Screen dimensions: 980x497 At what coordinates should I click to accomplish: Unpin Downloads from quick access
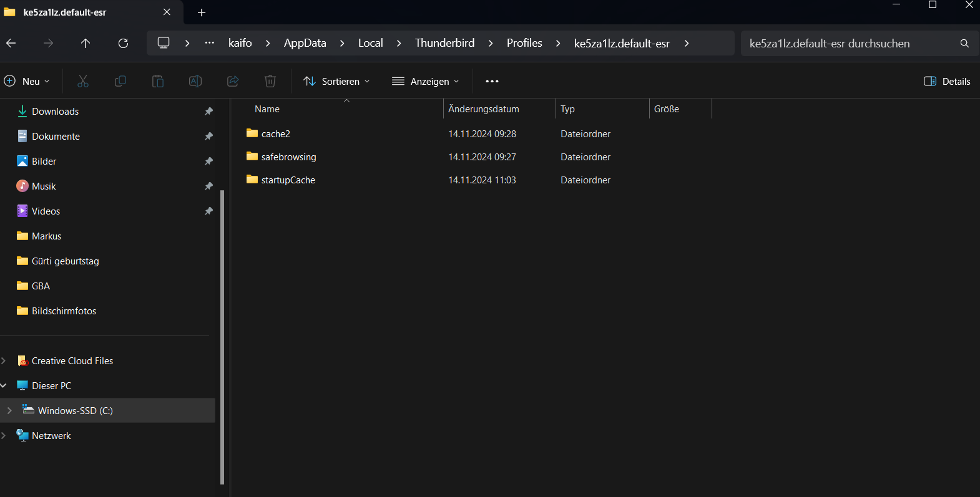click(208, 112)
